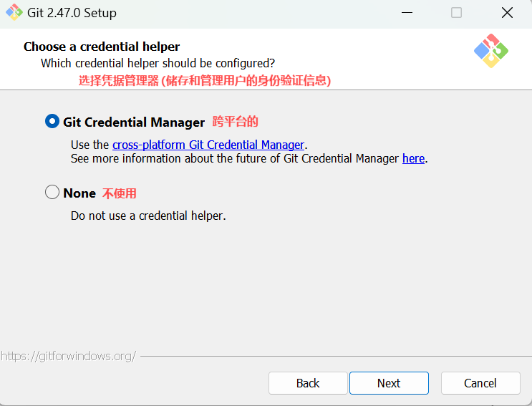Click the Git icon in the title bar
Screen dimensions: 532x406
[x=14, y=13]
